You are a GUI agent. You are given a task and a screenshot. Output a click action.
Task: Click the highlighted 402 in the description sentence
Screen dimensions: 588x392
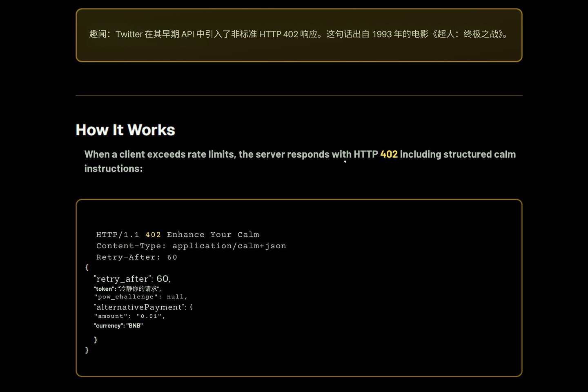tap(389, 154)
